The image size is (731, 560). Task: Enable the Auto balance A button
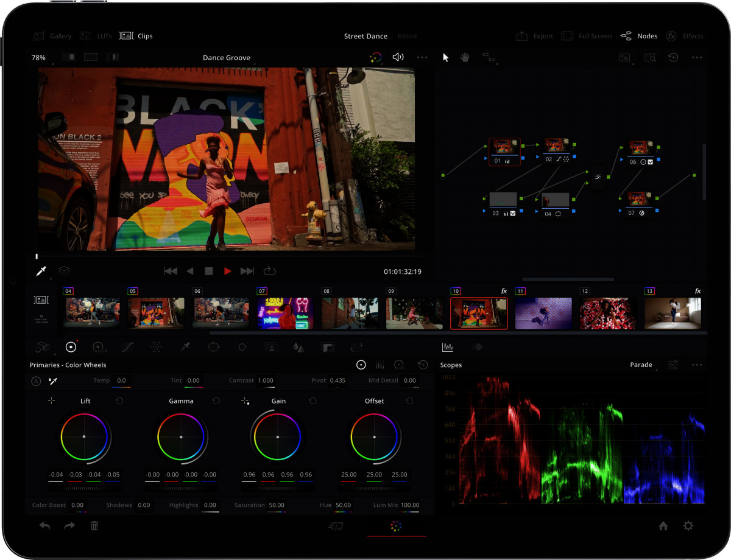(36, 381)
